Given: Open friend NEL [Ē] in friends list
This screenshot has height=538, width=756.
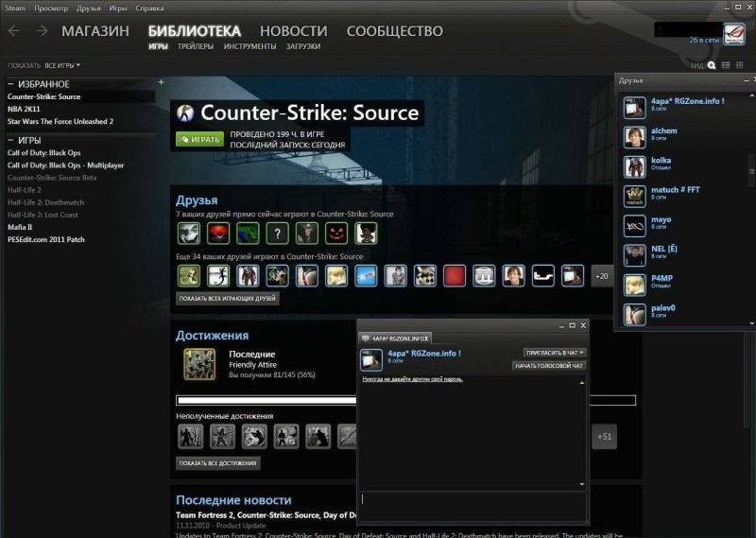Looking at the screenshot, I should click(x=684, y=255).
